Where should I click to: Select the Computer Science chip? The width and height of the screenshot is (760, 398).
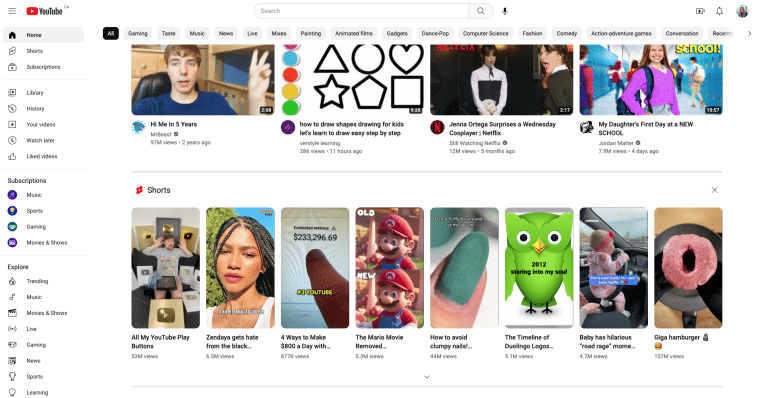coord(486,33)
